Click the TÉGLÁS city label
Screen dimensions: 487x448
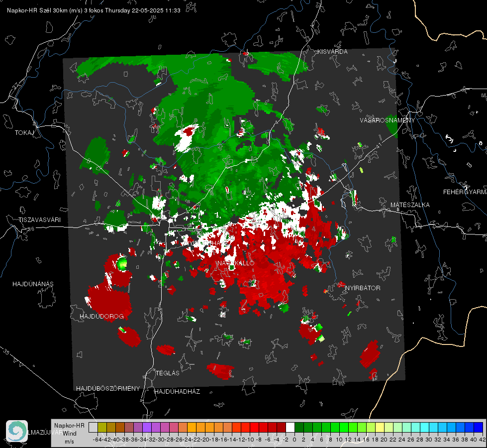point(168,373)
